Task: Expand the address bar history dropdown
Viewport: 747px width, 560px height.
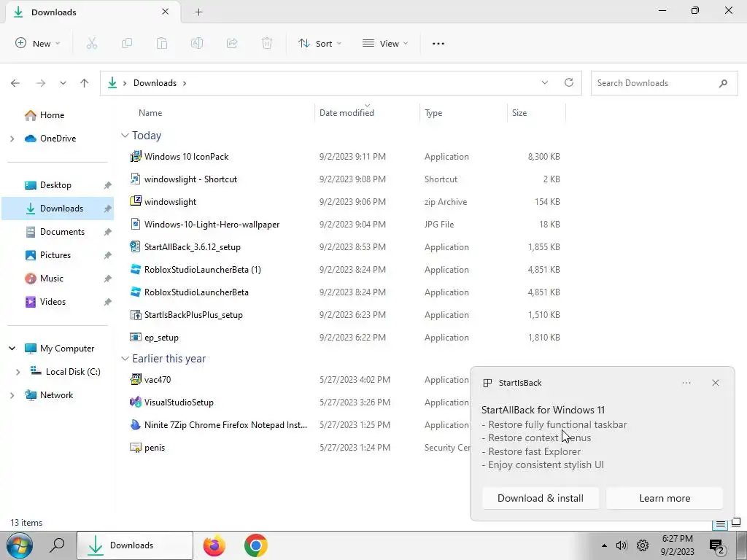Action: click(544, 82)
